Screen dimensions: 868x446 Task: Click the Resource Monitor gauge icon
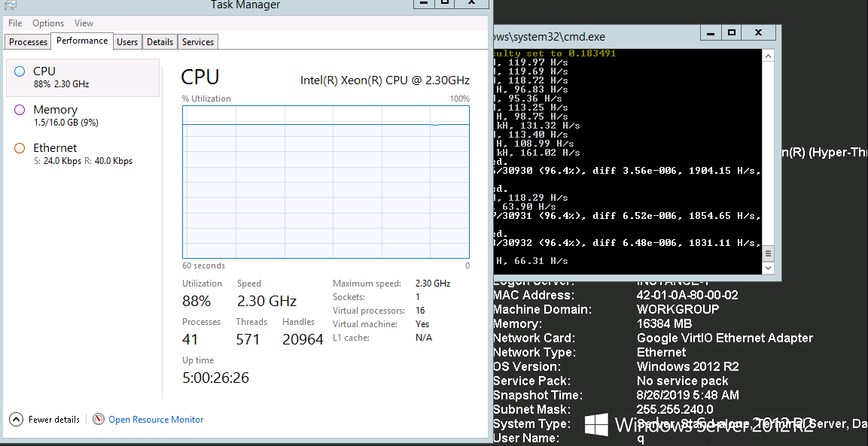pyautogui.click(x=99, y=419)
